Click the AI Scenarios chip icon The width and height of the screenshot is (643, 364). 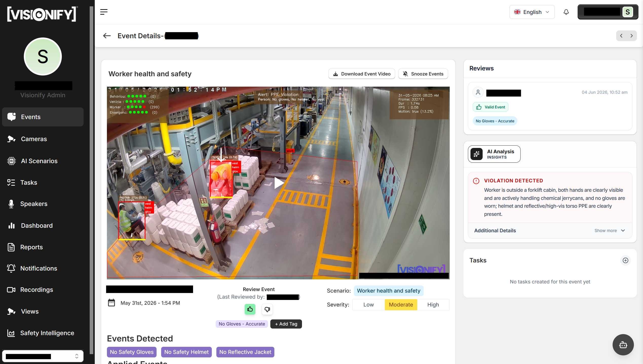[x=11, y=161]
